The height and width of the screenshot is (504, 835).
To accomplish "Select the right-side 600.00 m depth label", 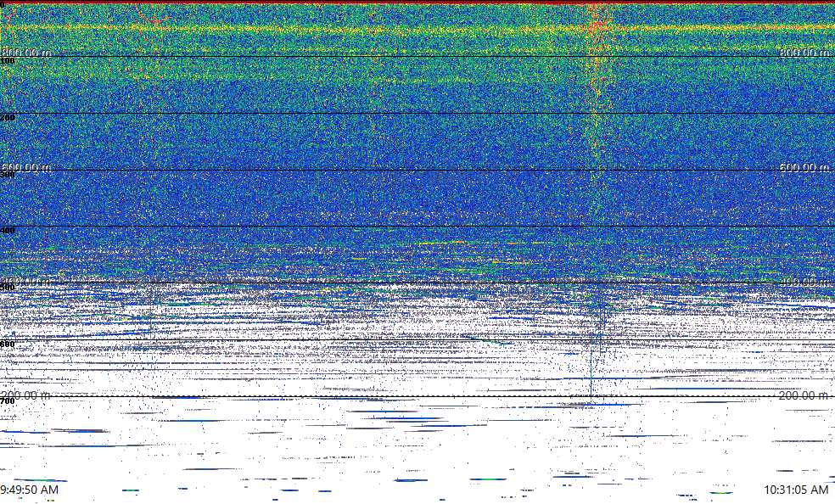I will click(804, 167).
